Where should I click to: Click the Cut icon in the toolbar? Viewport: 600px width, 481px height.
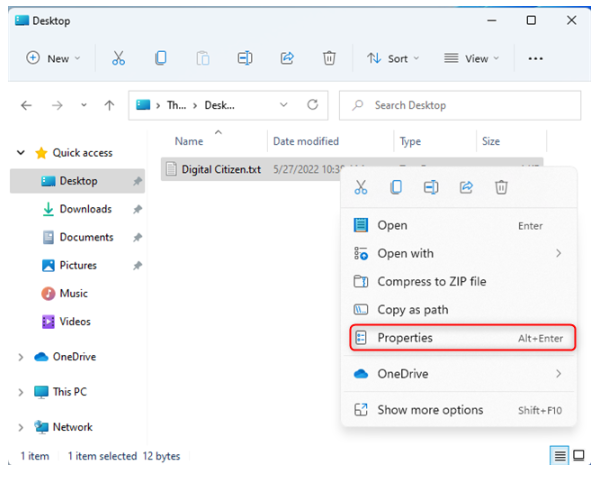pyautogui.click(x=118, y=58)
